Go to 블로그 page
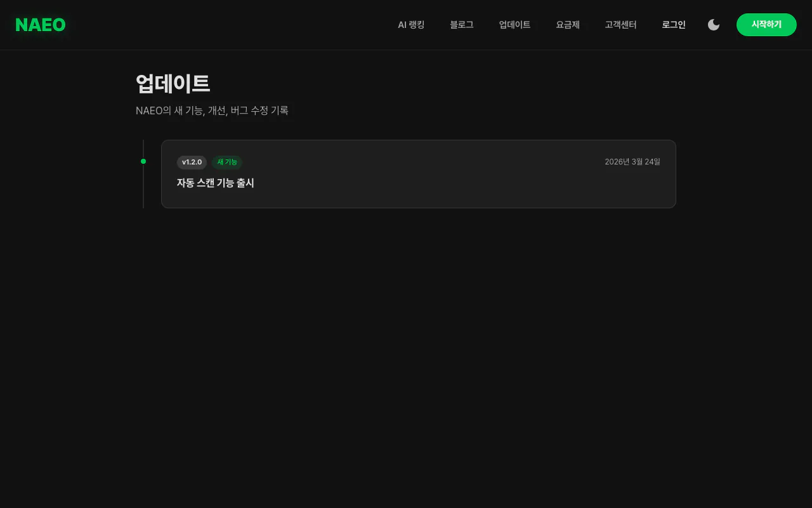Screen dimensions: 812x508 coord(462,25)
